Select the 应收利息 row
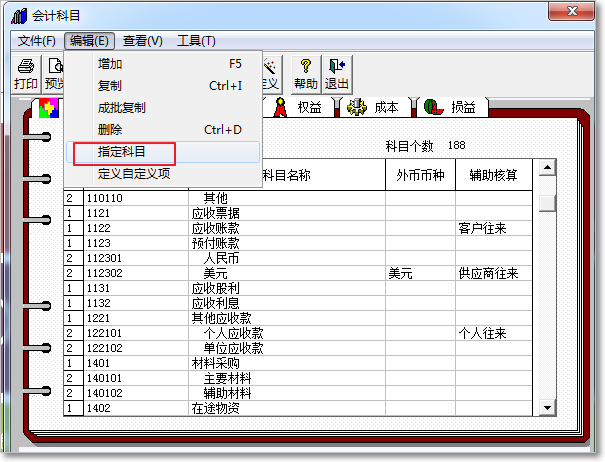 [298, 303]
